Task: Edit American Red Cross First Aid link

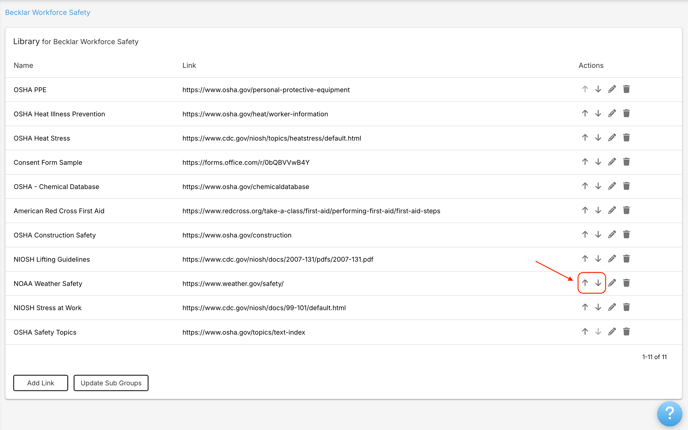Action: point(612,210)
